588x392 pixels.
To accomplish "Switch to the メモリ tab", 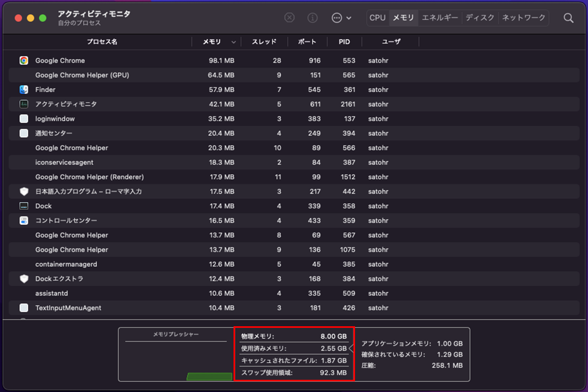I will (403, 18).
